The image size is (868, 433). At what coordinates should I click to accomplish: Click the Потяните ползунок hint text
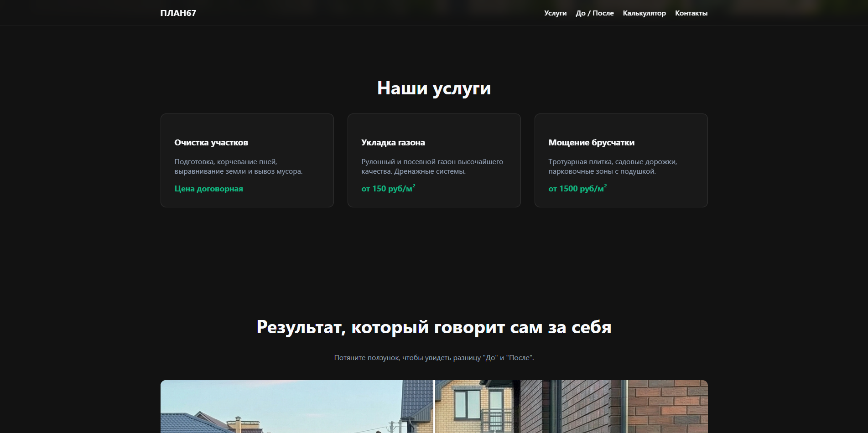coord(434,358)
